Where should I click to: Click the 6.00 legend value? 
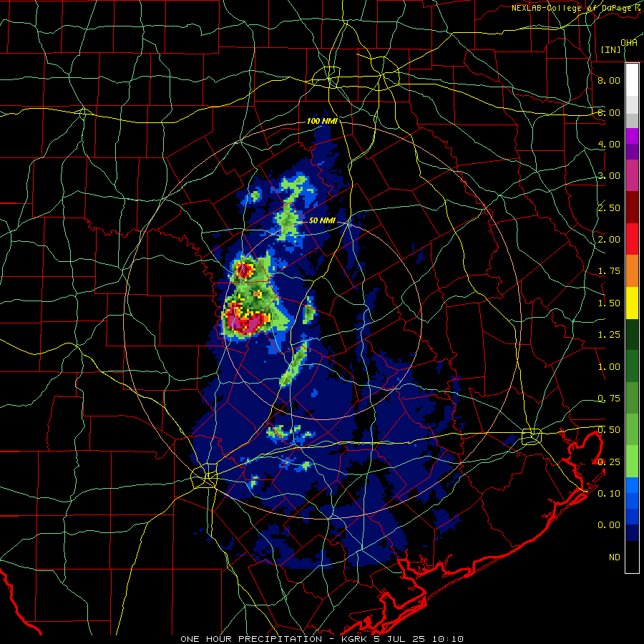click(609, 112)
